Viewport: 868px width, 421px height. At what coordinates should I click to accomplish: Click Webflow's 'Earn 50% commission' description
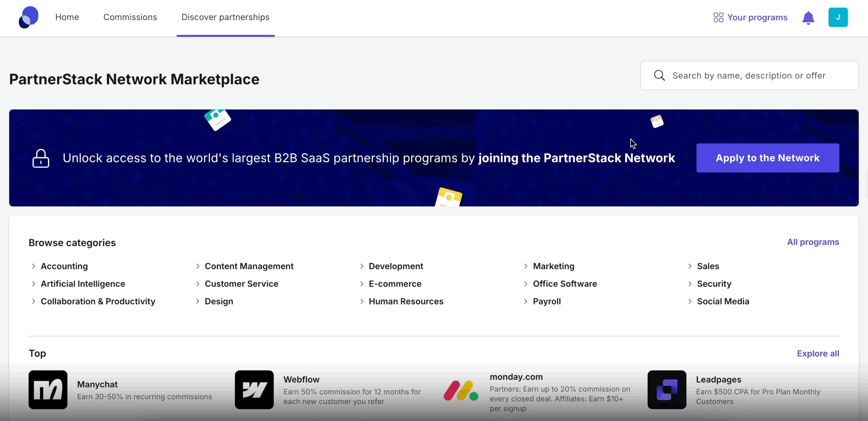(x=352, y=396)
